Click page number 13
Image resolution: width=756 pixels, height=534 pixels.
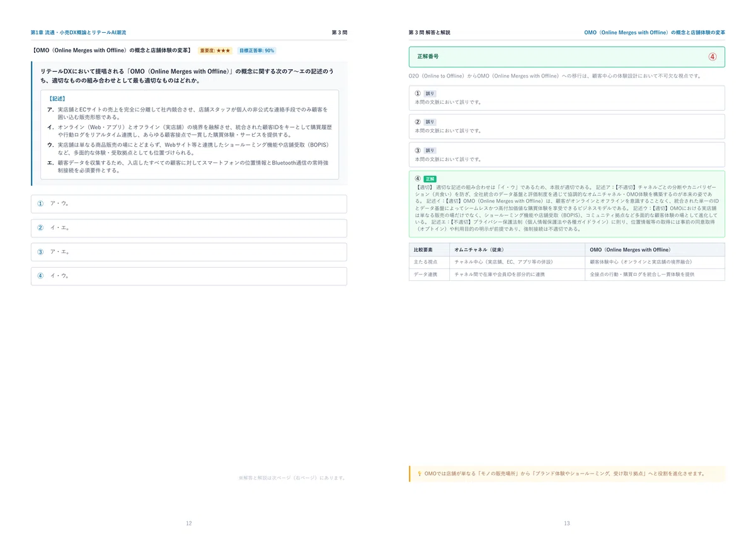[x=567, y=523]
